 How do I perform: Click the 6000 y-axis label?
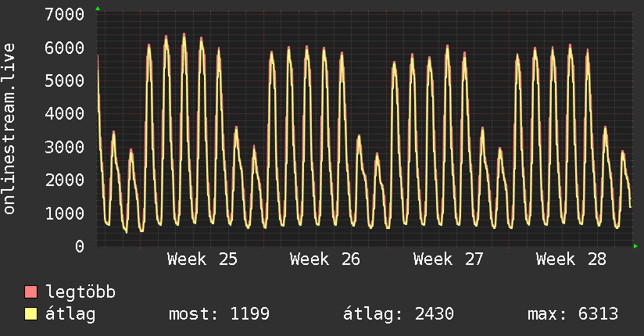[x=65, y=48]
